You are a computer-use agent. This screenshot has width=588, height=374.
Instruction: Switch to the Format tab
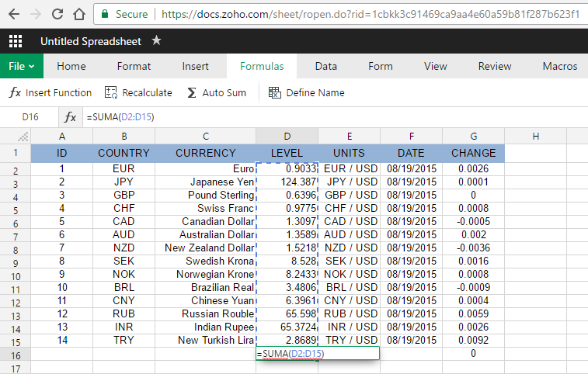click(134, 66)
